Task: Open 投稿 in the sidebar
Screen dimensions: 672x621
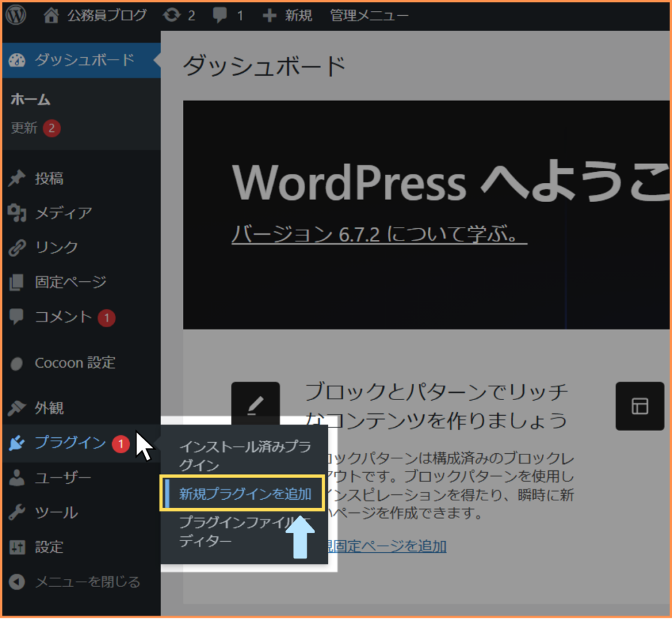Action: 49,178
